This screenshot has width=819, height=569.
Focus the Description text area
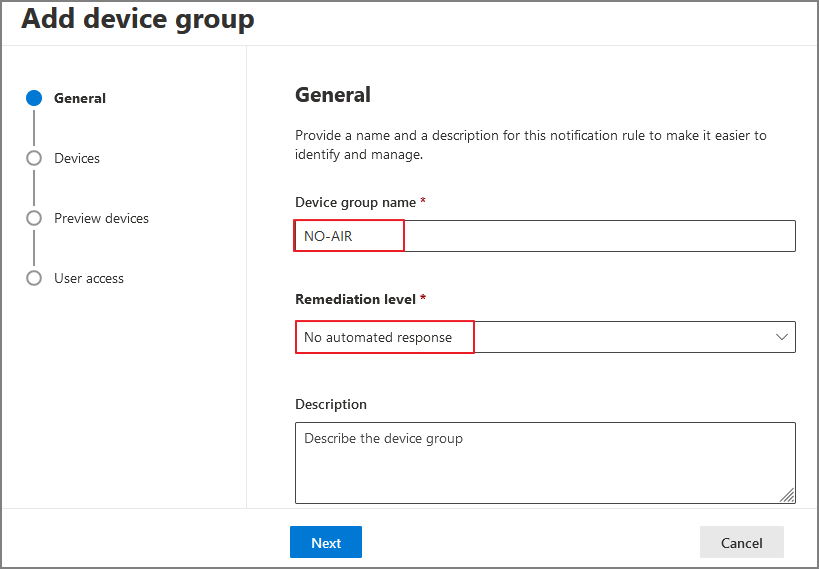tap(545, 462)
